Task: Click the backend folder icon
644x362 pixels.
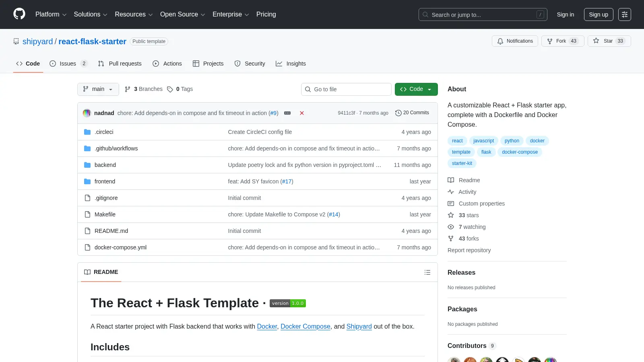Action: tap(87, 165)
